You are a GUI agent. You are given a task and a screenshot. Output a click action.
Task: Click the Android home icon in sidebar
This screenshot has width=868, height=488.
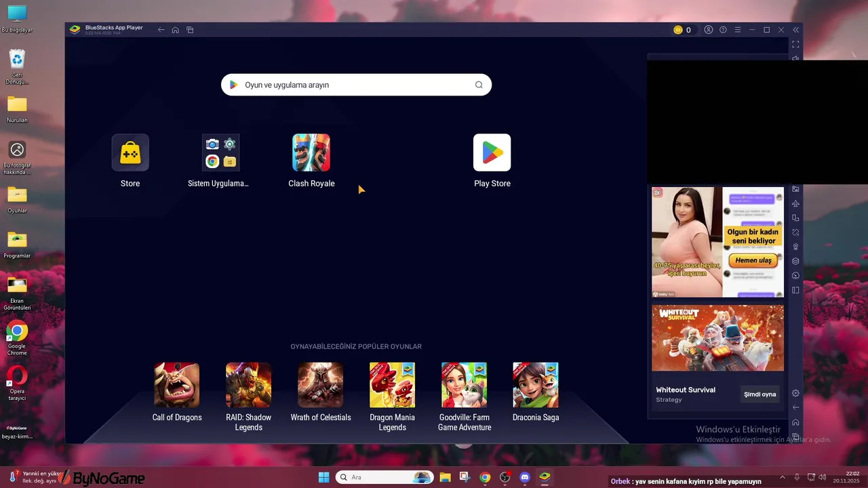click(796, 422)
